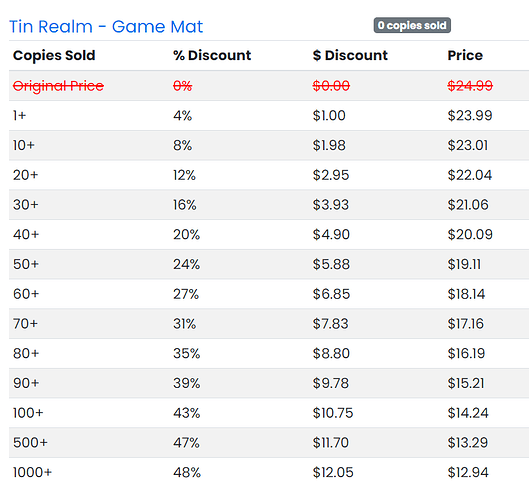
Task: Click the 40+ copies tier
Action: tap(26, 234)
